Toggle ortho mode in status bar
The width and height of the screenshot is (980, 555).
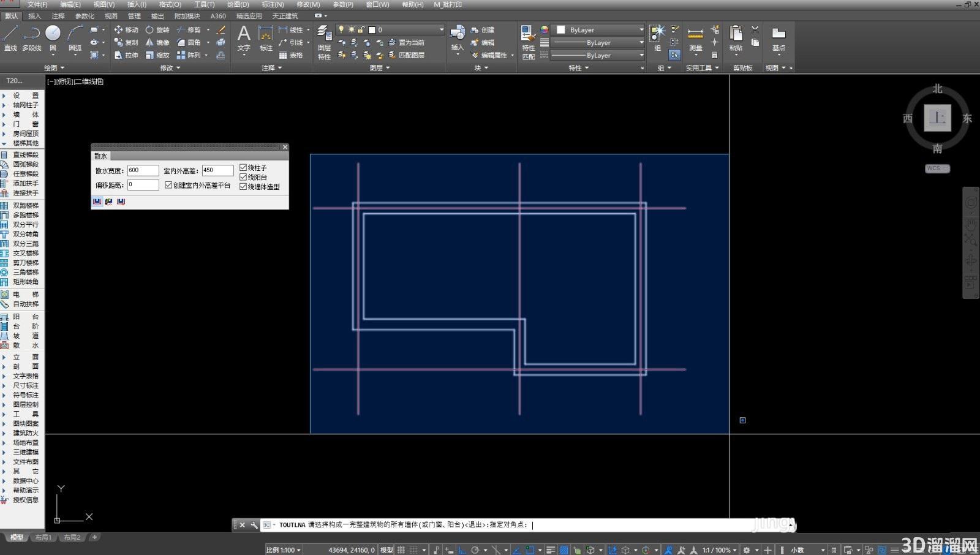462,550
